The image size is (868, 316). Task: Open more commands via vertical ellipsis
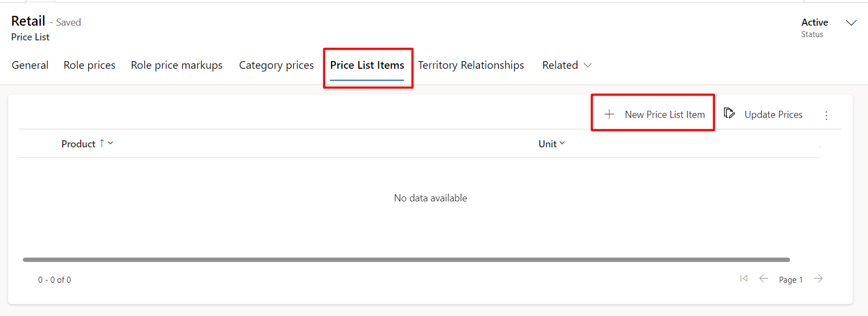coord(827,115)
